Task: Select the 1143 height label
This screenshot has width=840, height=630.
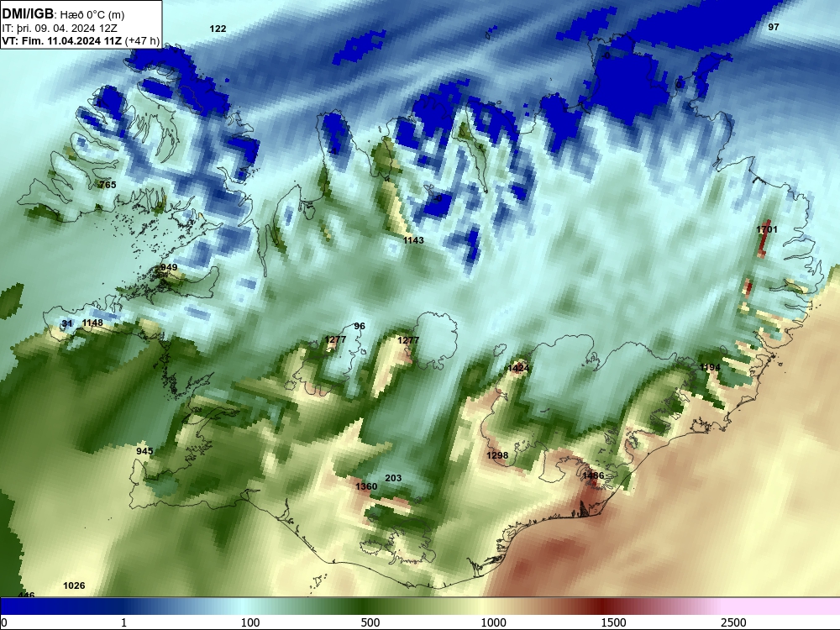Action: [413, 240]
